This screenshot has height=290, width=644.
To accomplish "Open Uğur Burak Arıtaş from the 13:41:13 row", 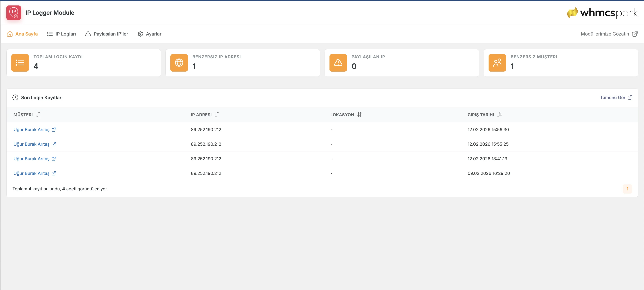I will tap(32, 159).
